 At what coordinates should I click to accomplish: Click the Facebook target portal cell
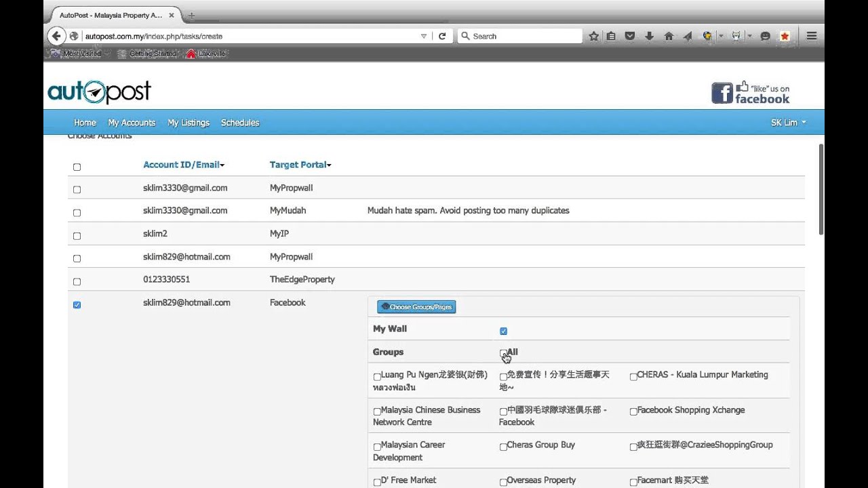288,303
